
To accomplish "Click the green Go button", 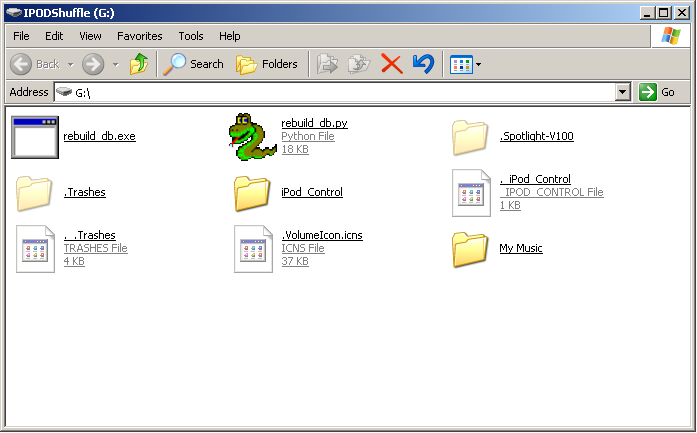I will [657, 92].
